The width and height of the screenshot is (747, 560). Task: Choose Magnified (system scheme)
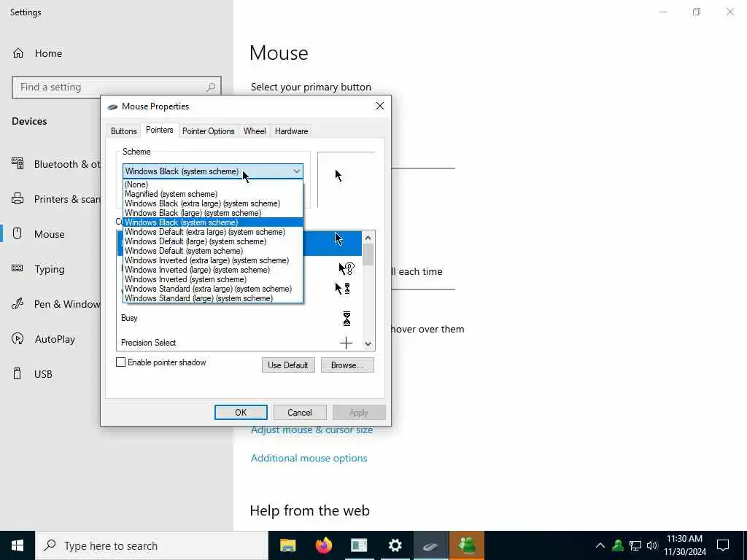(x=213, y=194)
